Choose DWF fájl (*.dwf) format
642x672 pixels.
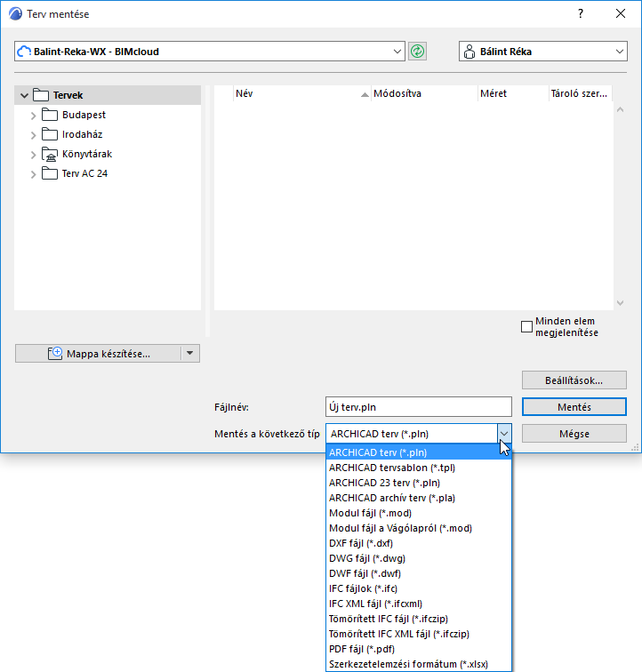tap(419, 573)
